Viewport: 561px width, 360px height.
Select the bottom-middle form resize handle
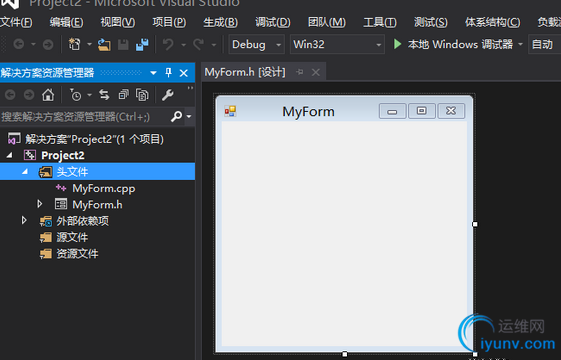click(x=345, y=354)
